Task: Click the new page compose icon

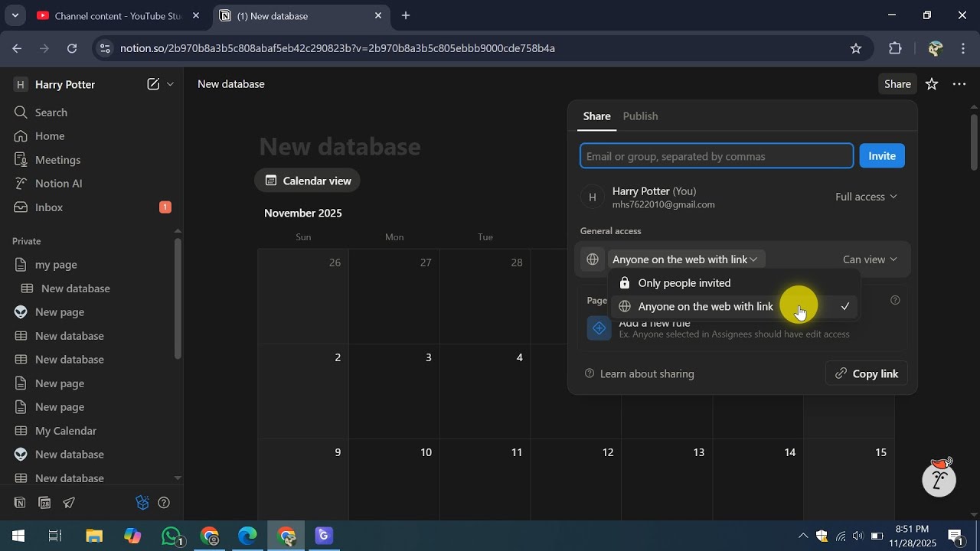Action: pos(153,84)
